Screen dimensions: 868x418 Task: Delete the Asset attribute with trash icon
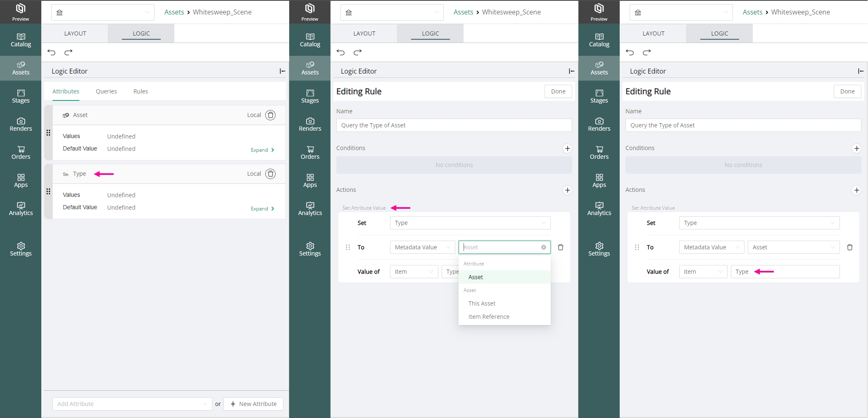pos(270,115)
